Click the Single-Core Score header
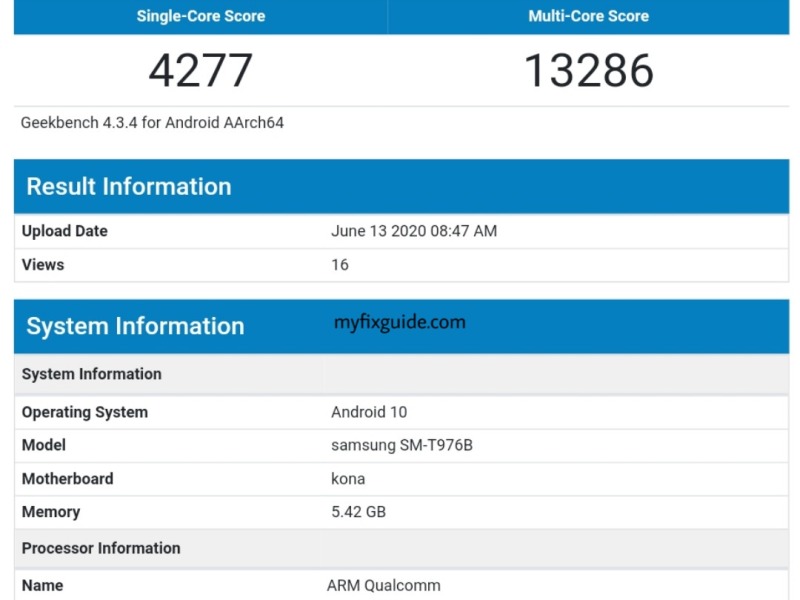 201,16
